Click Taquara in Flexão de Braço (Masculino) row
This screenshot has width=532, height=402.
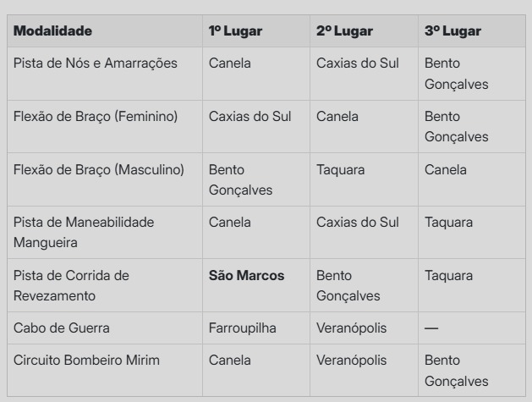coord(340,169)
